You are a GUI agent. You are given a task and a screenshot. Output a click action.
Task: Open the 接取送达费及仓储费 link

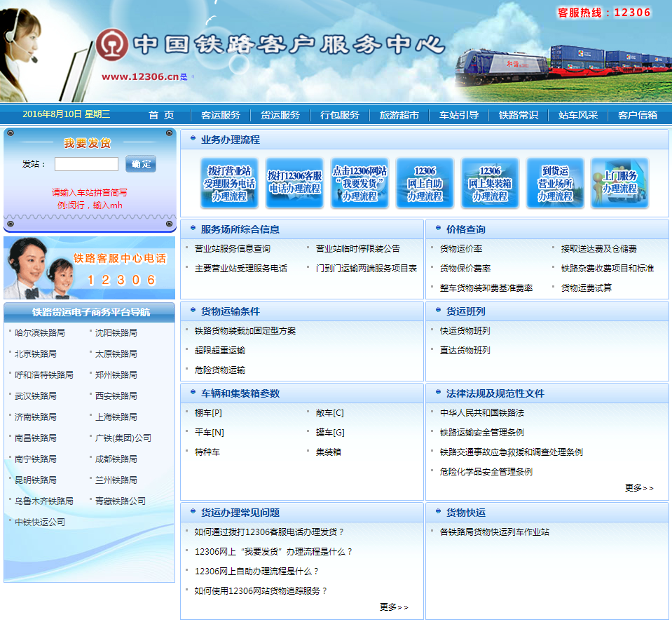598,249
